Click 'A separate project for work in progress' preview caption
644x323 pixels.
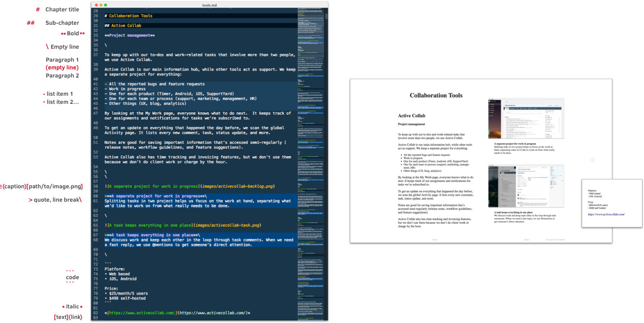click(515, 144)
